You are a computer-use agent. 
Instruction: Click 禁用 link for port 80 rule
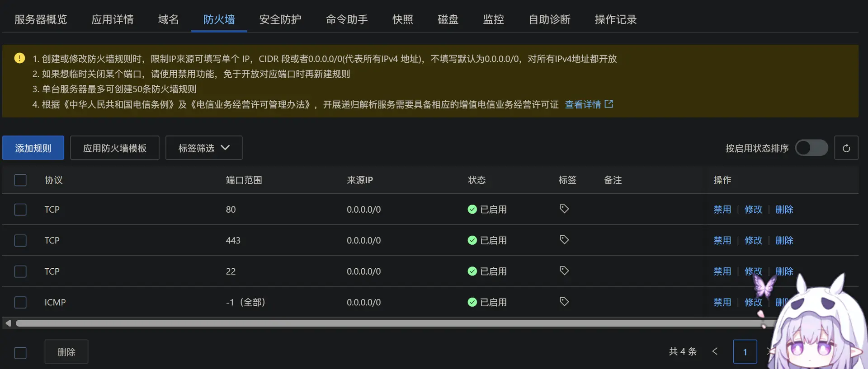pos(722,210)
